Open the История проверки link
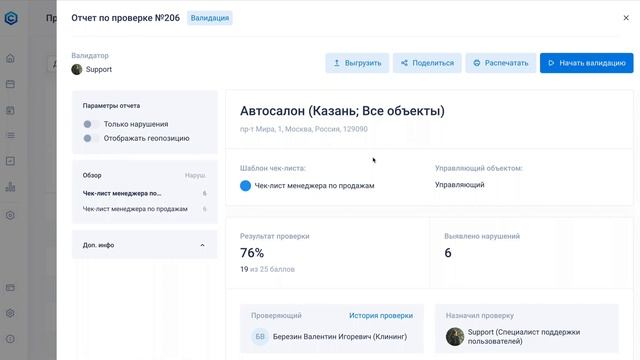This screenshot has height=360, width=640. [381, 316]
